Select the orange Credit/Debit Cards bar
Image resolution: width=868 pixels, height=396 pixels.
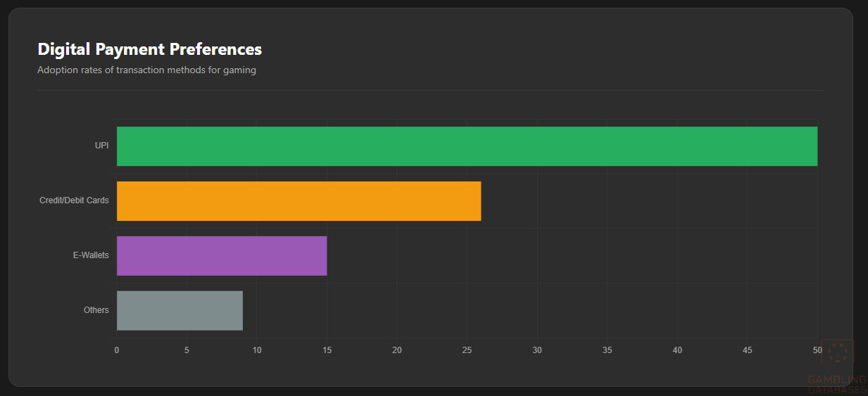pos(298,201)
